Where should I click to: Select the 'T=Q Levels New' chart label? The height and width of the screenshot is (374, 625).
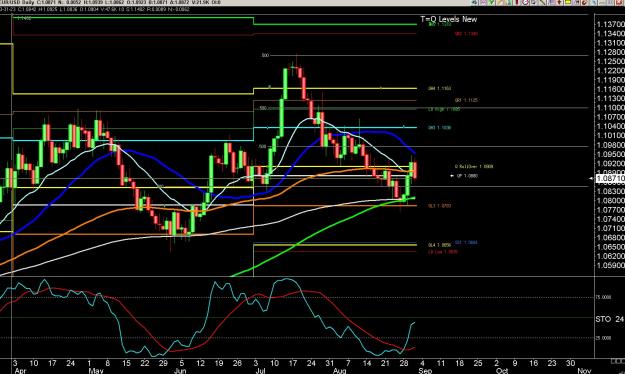click(x=448, y=19)
